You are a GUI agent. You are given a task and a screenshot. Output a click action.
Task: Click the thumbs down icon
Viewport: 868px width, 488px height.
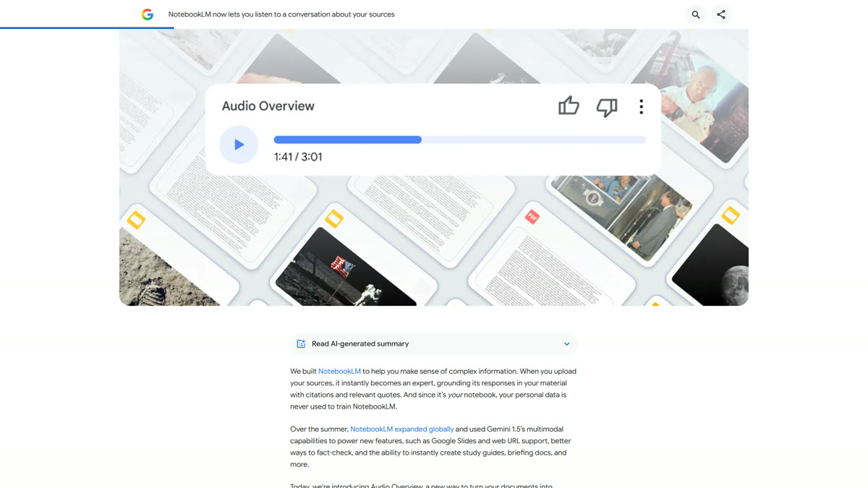pyautogui.click(x=607, y=107)
